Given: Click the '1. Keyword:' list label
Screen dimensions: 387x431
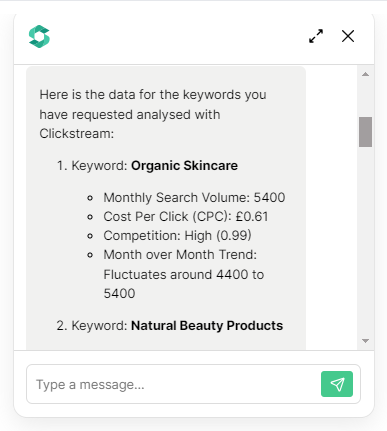Looking at the screenshot, I should [92, 166].
